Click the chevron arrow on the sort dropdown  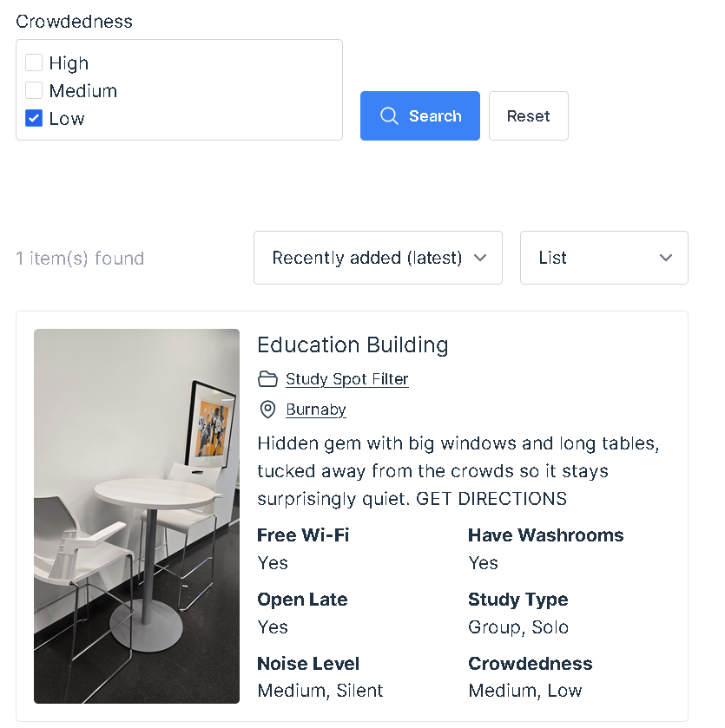tap(480, 258)
